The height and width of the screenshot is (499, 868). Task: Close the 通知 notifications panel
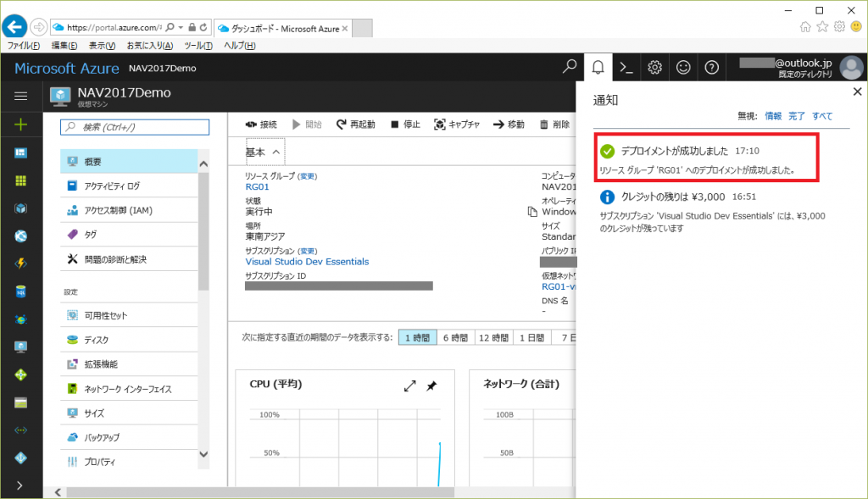point(857,91)
